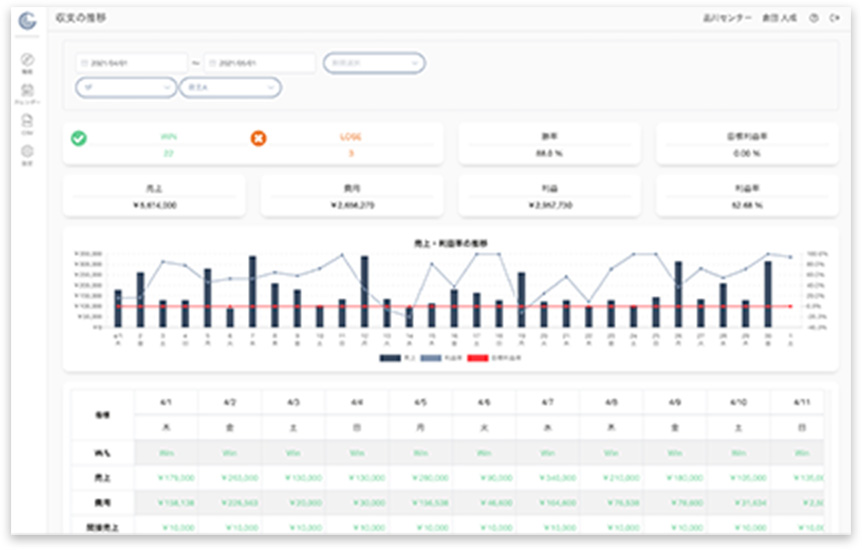The width and height of the screenshot is (862, 550).
Task: Open the CRM page from the sidebar
Action: pyautogui.click(x=27, y=122)
